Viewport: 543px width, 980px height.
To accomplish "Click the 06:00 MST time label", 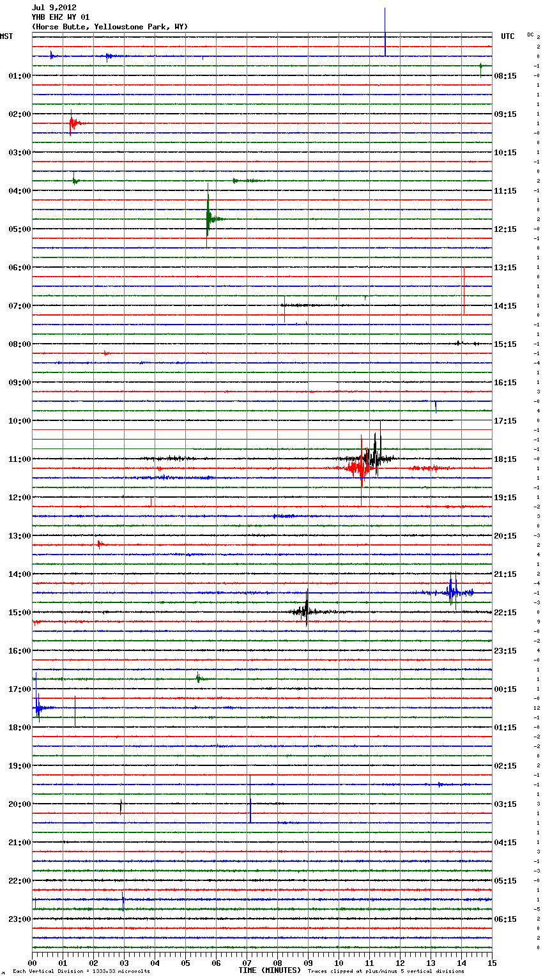I will (20, 268).
